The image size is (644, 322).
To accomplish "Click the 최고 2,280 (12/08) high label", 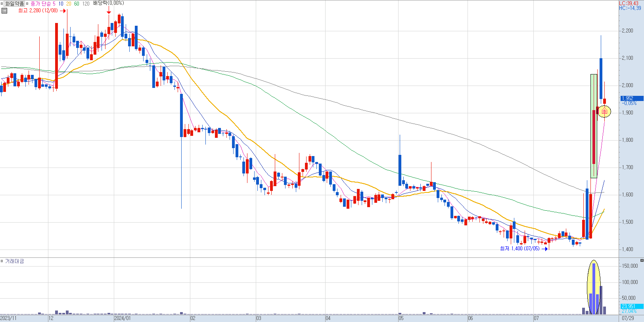I will tap(38, 11).
